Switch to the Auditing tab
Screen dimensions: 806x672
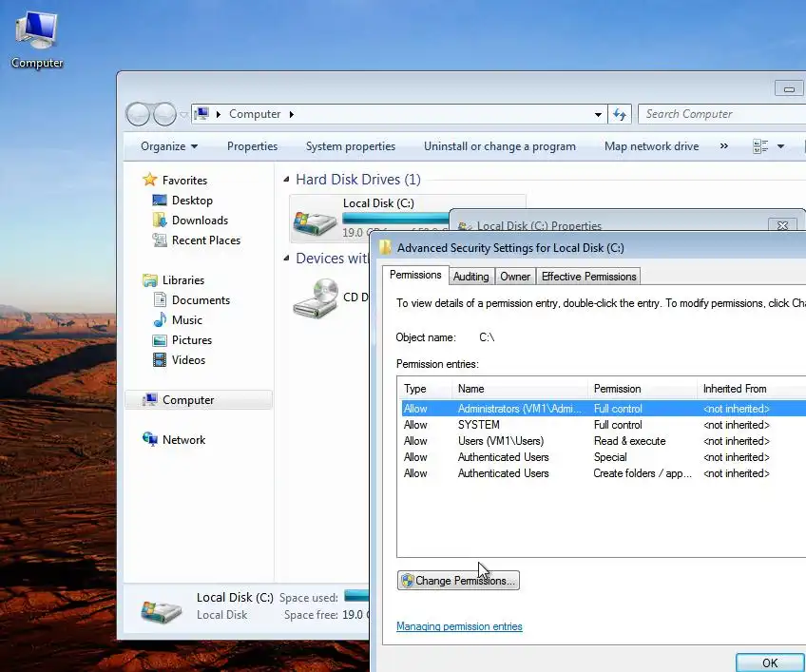point(470,276)
